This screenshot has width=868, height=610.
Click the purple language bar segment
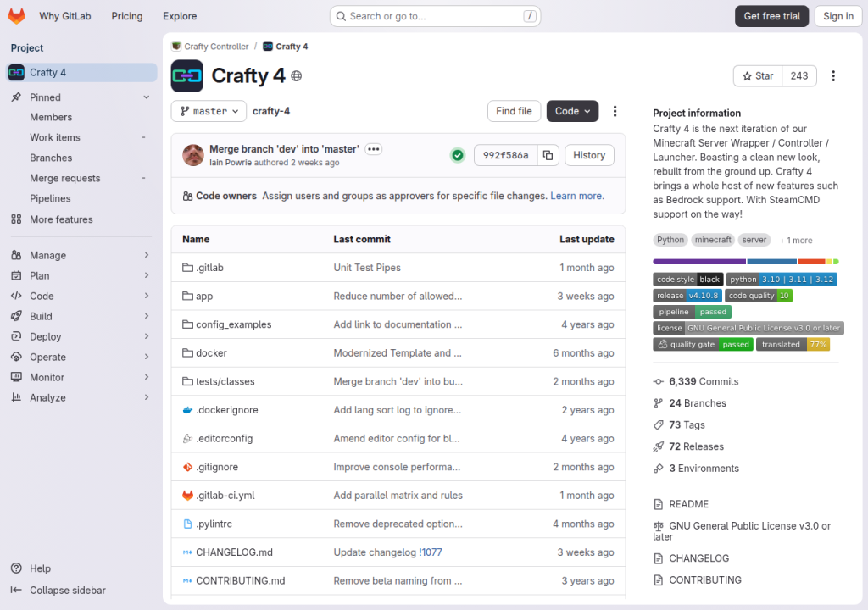[699, 262]
